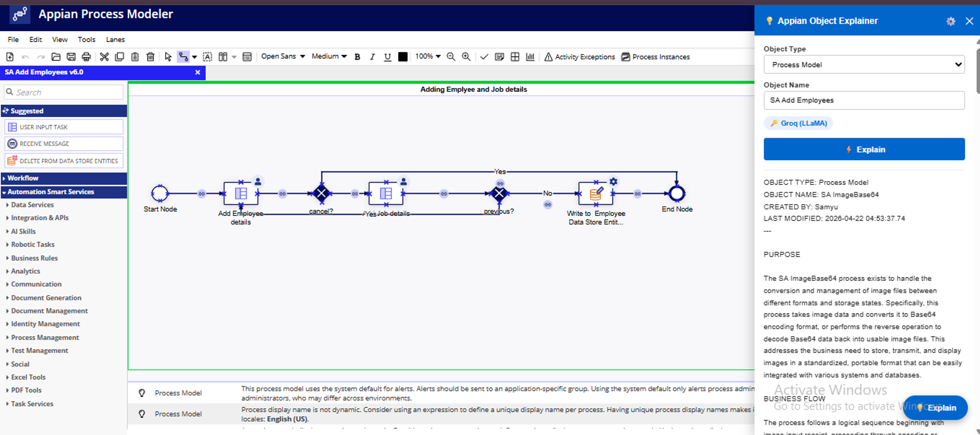Viewport: 980px width, 435px height.
Task: Click the bar chart analytics icon
Action: click(530, 57)
